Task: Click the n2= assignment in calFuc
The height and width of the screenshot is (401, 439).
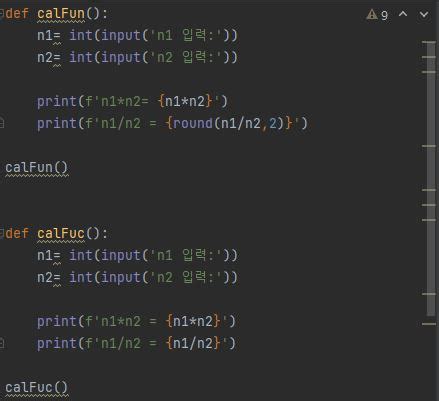Action: 49,277
